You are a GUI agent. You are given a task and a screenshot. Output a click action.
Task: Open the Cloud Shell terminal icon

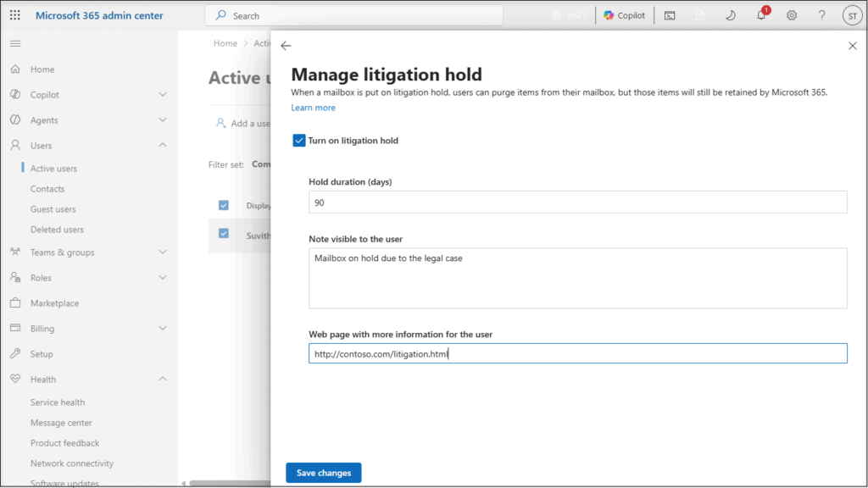tap(670, 15)
